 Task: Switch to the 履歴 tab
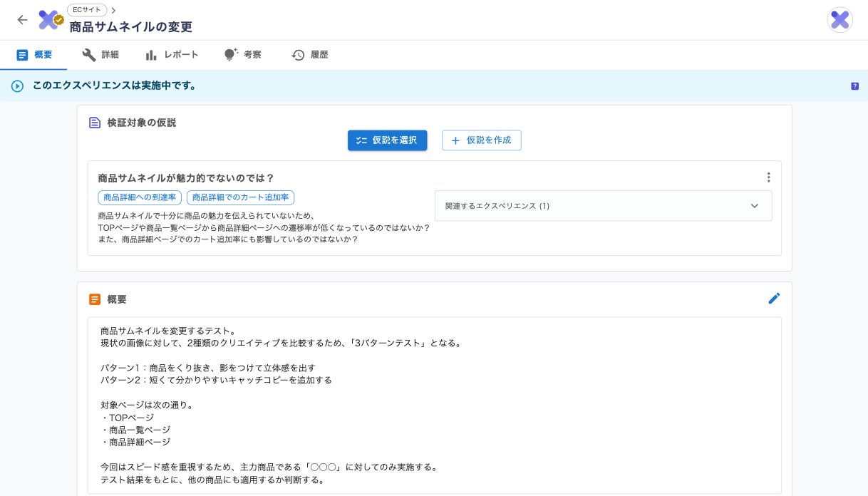310,55
